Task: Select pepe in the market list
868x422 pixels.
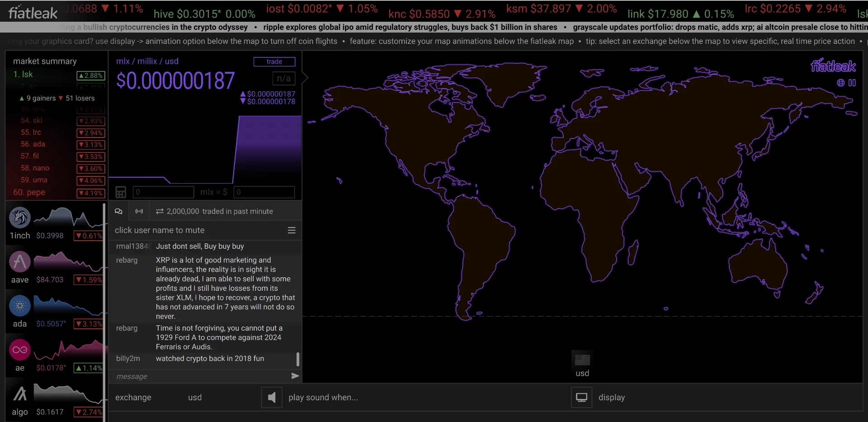Action: coord(29,192)
